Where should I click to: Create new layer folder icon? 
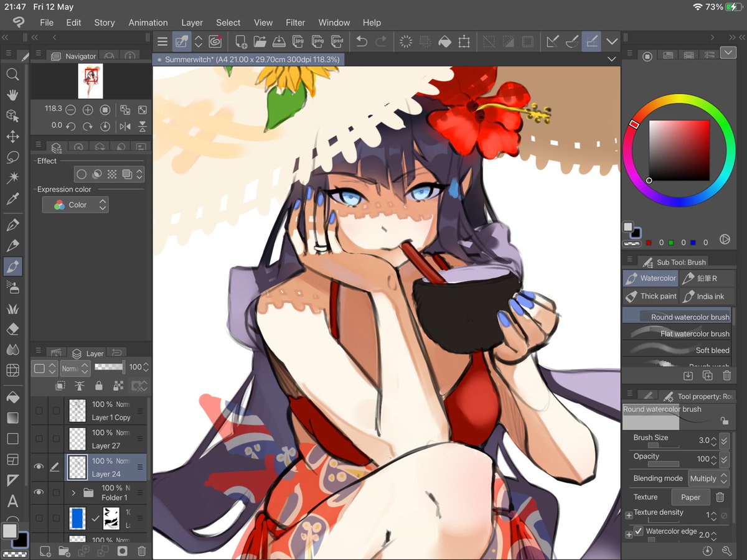[x=63, y=551]
